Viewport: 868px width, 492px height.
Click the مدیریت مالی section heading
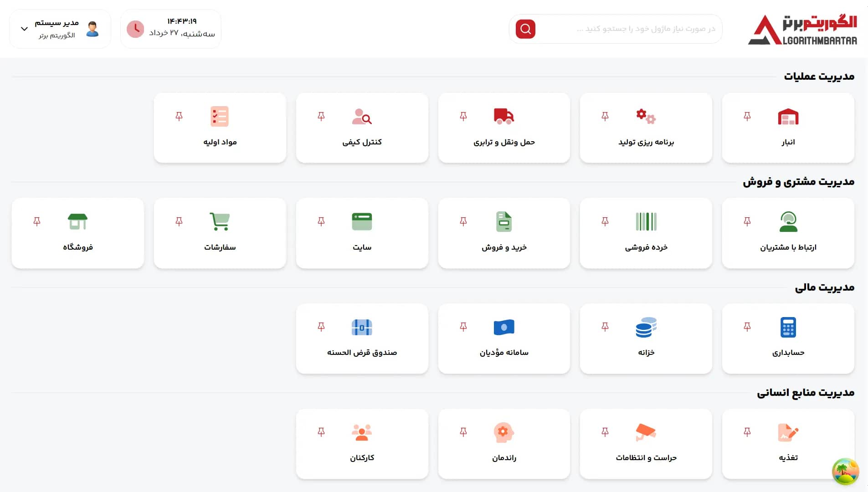click(824, 287)
